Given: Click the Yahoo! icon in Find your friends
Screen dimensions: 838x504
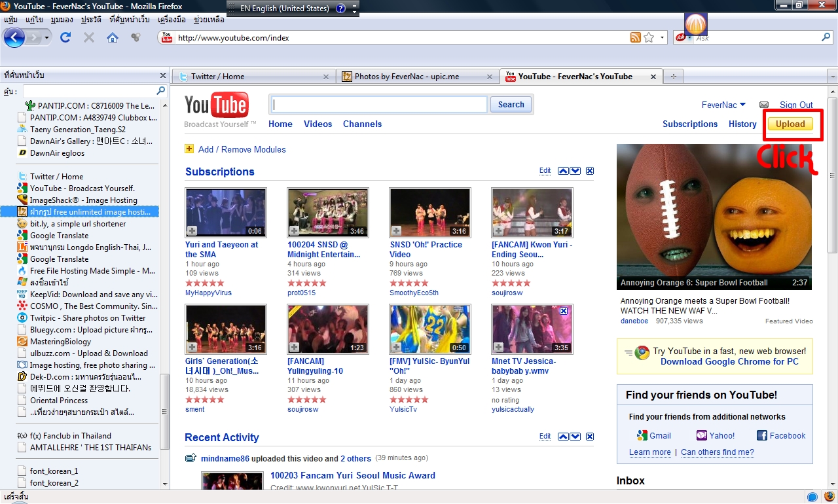Looking at the screenshot, I should click(702, 435).
